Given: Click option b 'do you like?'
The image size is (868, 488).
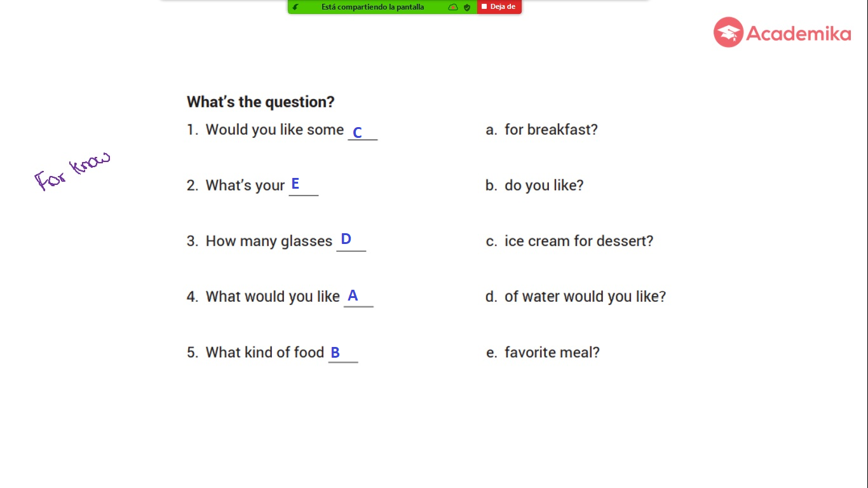Looking at the screenshot, I should (x=544, y=186).
